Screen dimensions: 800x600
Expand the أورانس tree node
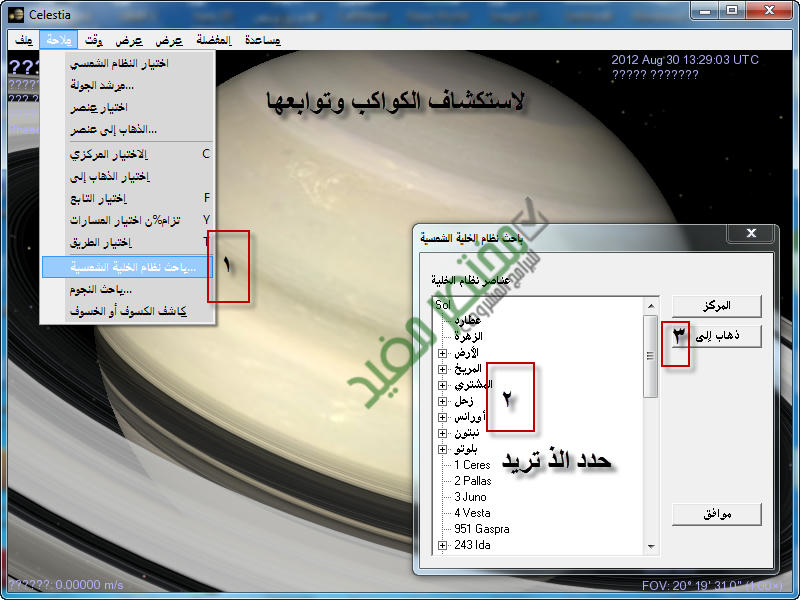[442, 417]
